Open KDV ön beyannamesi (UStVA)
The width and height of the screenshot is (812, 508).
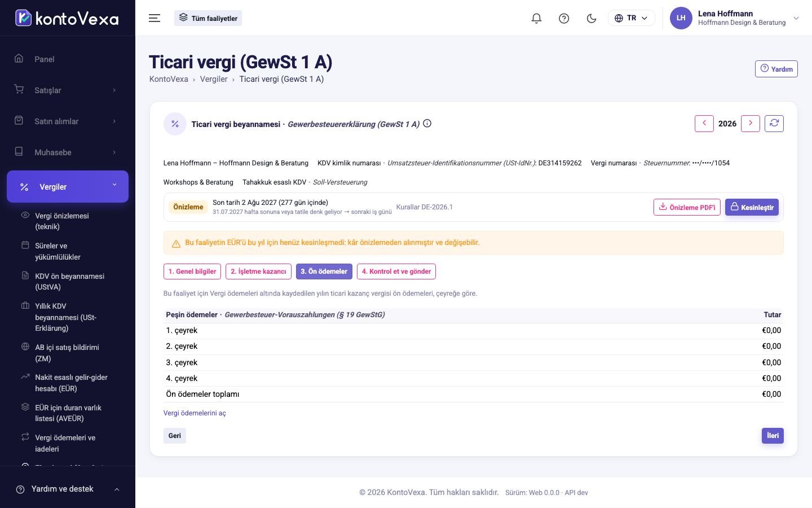(x=68, y=282)
